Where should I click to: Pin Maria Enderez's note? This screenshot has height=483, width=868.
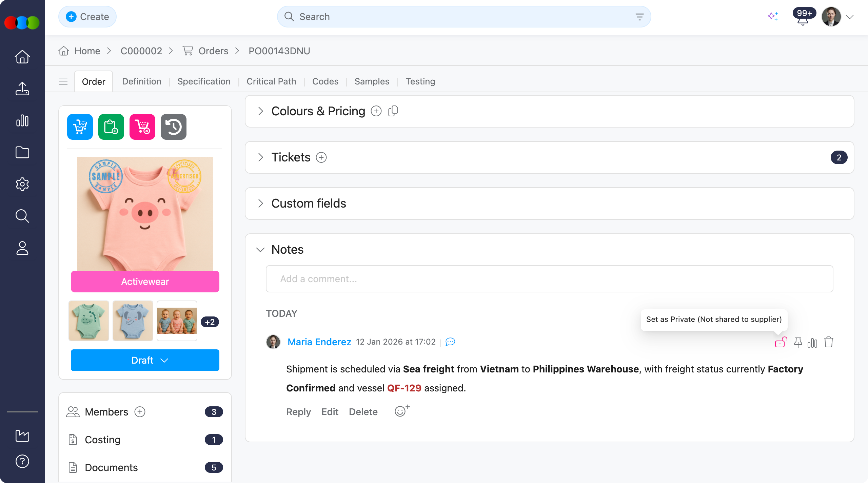pos(798,342)
